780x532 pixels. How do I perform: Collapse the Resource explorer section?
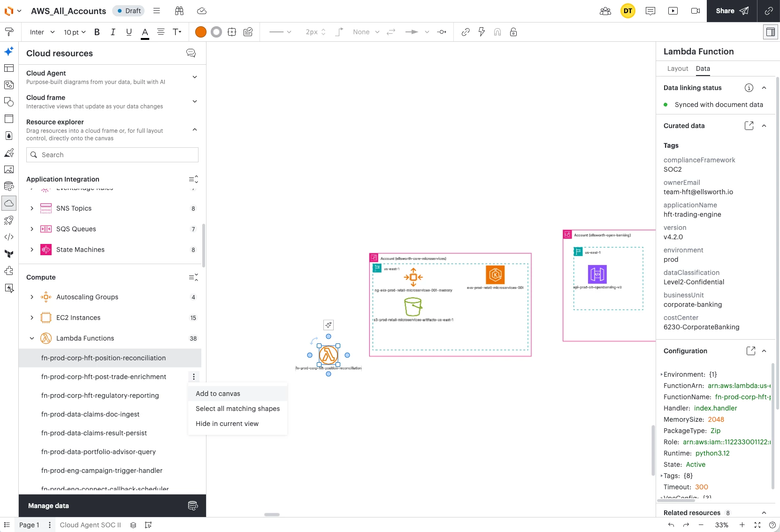tap(195, 129)
